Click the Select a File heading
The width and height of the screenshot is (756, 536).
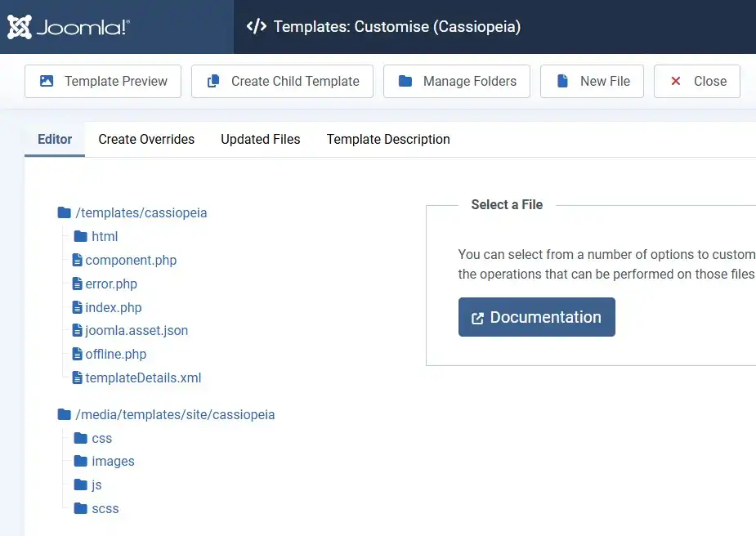point(507,204)
